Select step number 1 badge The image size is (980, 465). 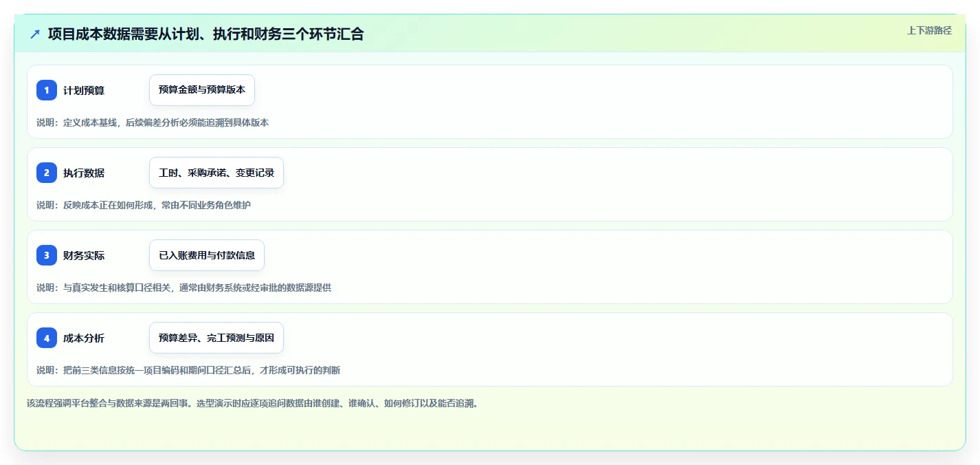click(47, 90)
